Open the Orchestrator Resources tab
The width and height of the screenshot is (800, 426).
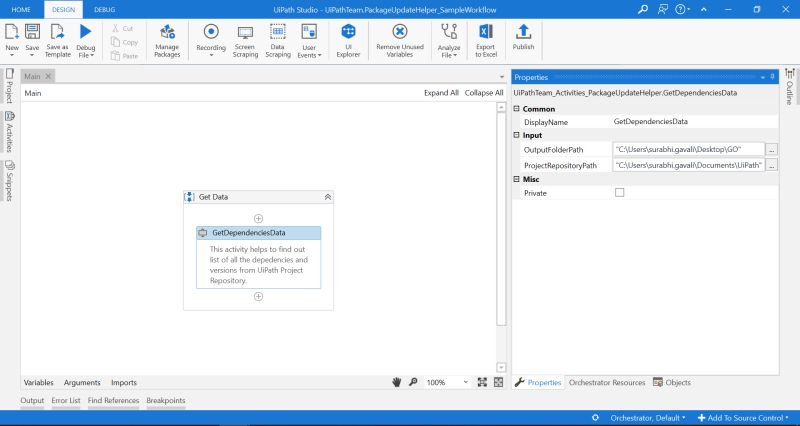tap(607, 382)
